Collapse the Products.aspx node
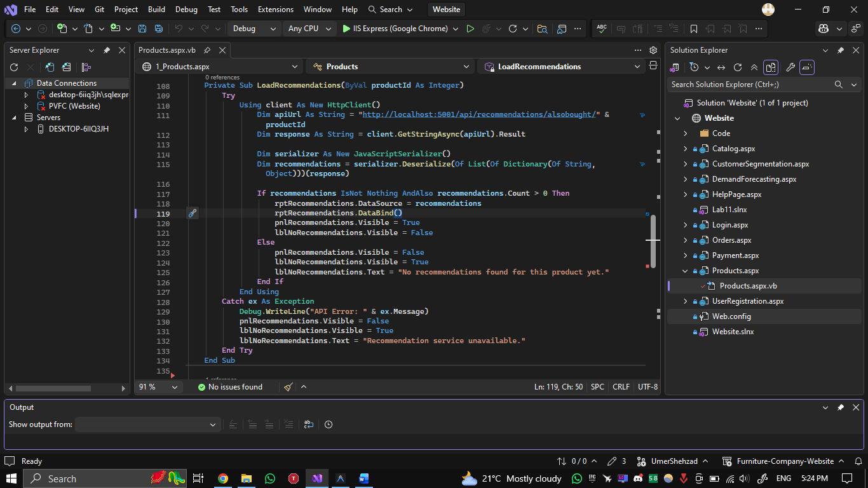Viewport: 868px width, 488px height. tap(686, 271)
